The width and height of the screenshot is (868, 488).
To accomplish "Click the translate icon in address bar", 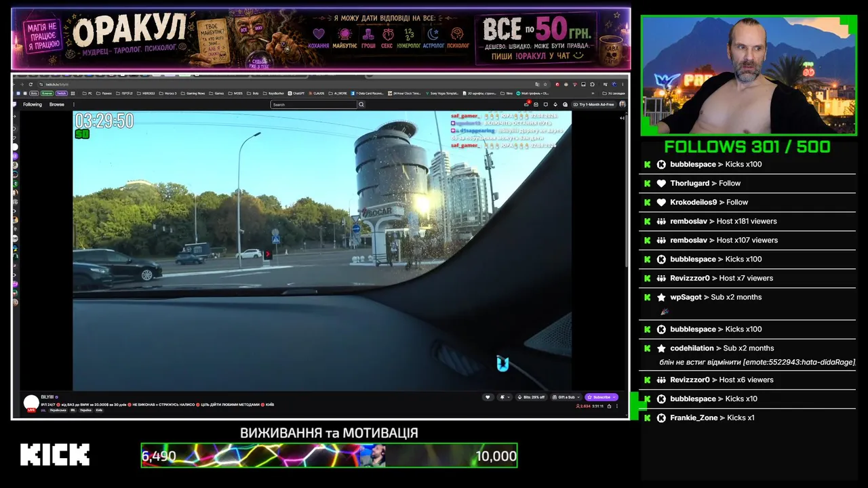I will click(x=537, y=85).
